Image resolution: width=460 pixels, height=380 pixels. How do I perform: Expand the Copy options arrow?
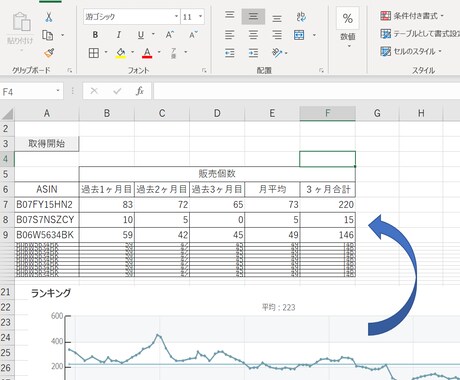[x=62, y=35]
